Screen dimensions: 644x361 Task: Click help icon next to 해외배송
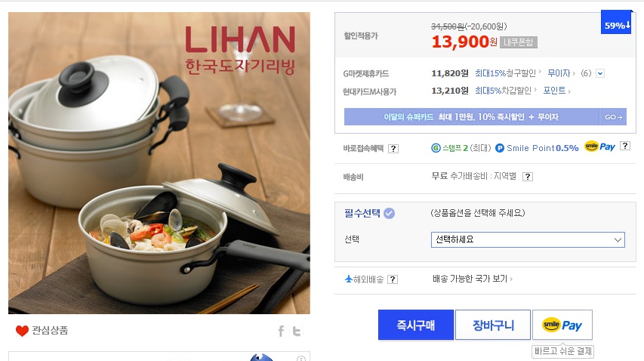click(x=393, y=279)
